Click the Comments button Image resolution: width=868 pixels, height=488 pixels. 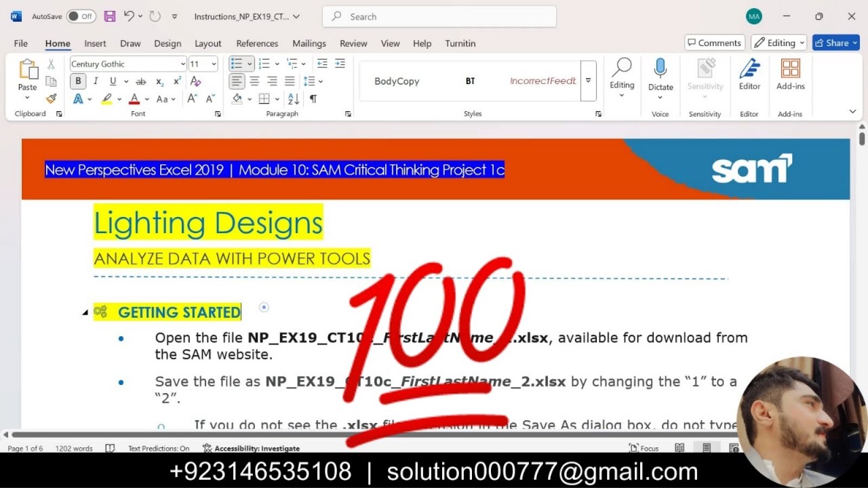coord(715,43)
